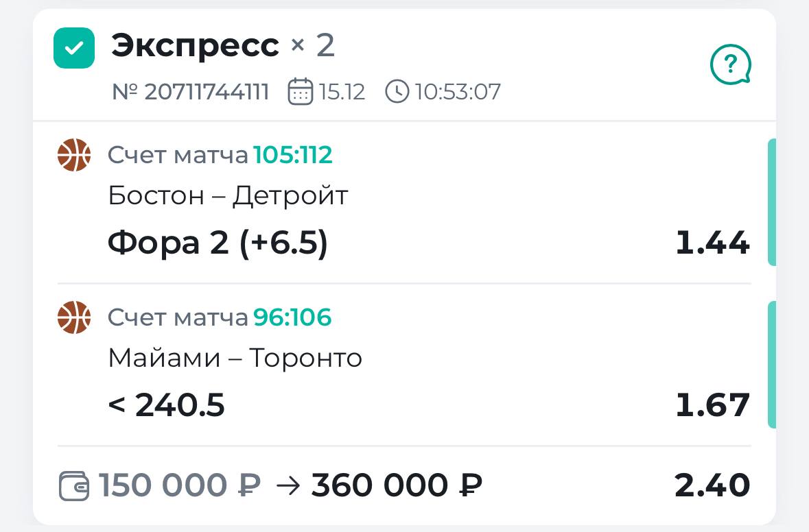Click bet number № 20711744111

pyautogui.click(x=191, y=91)
